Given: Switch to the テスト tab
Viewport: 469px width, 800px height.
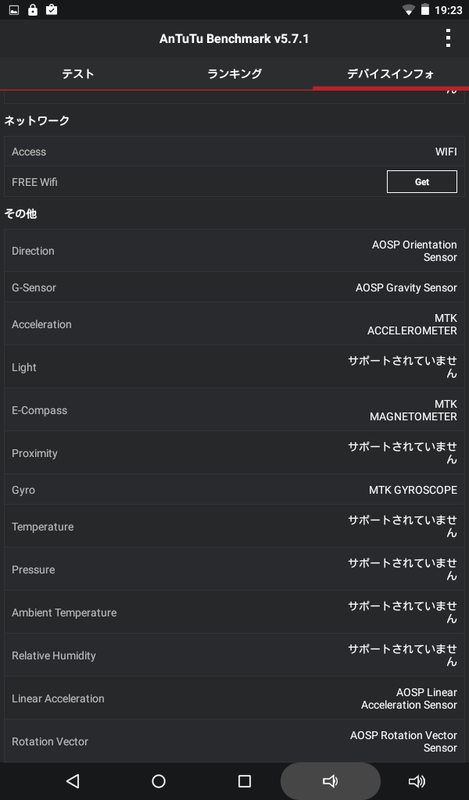Looking at the screenshot, I should (78, 74).
